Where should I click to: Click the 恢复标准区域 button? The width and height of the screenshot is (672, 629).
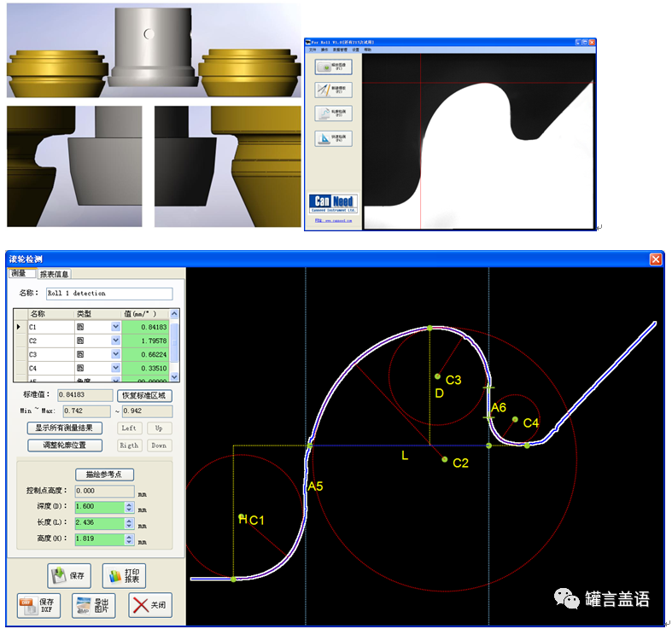tap(144, 395)
